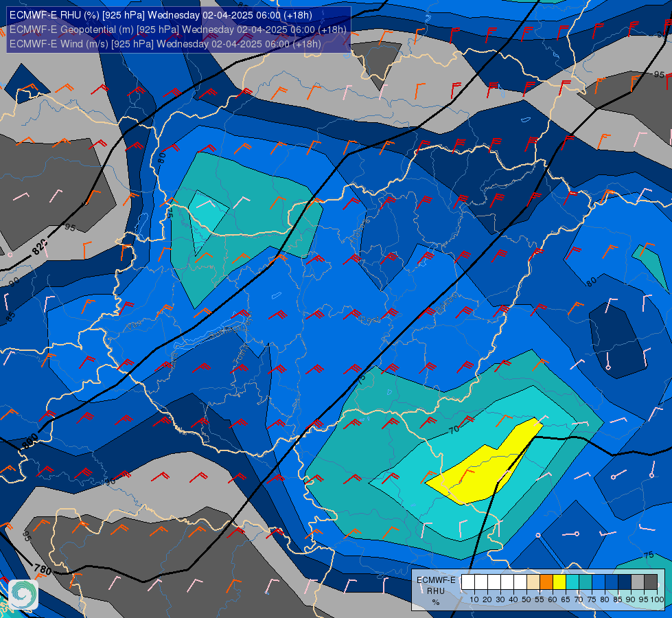The image size is (672, 618).
Task: Pick the bright blue legend swatch for 75-80%
Action: click(599, 582)
